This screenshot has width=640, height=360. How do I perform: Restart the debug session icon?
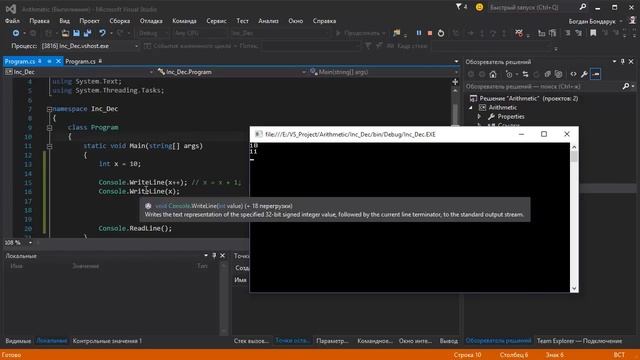click(441, 33)
